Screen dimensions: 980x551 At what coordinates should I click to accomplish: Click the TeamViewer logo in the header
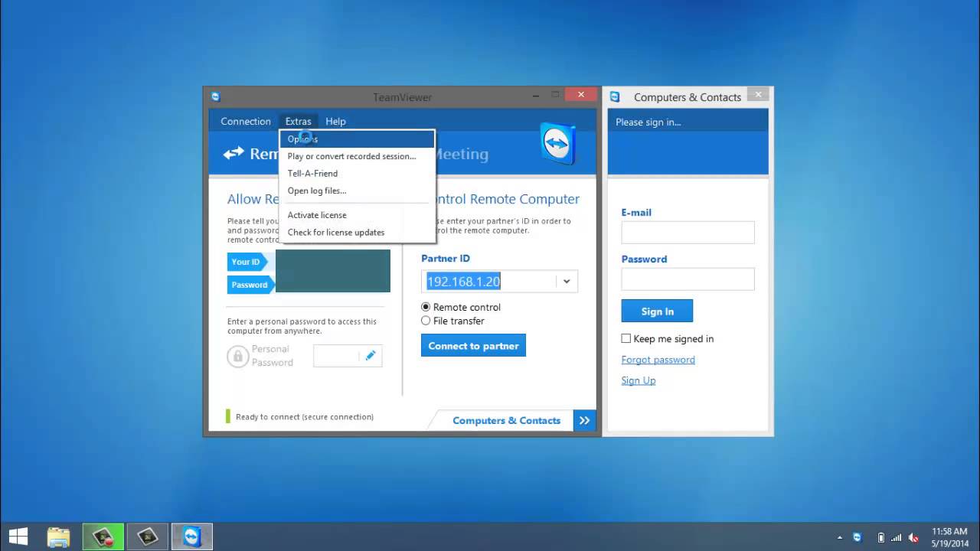tap(558, 143)
